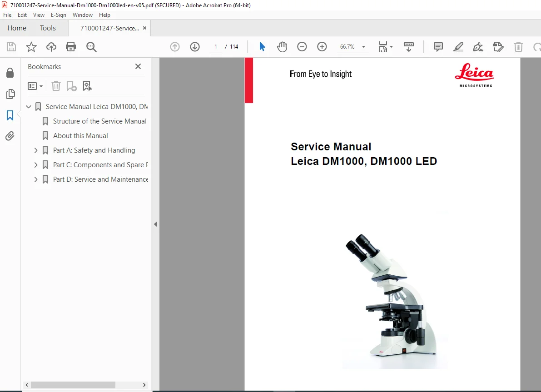Click the Leica Microsystems logo
The height and width of the screenshot is (392, 541).
pyautogui.click(x=475, y=75)
